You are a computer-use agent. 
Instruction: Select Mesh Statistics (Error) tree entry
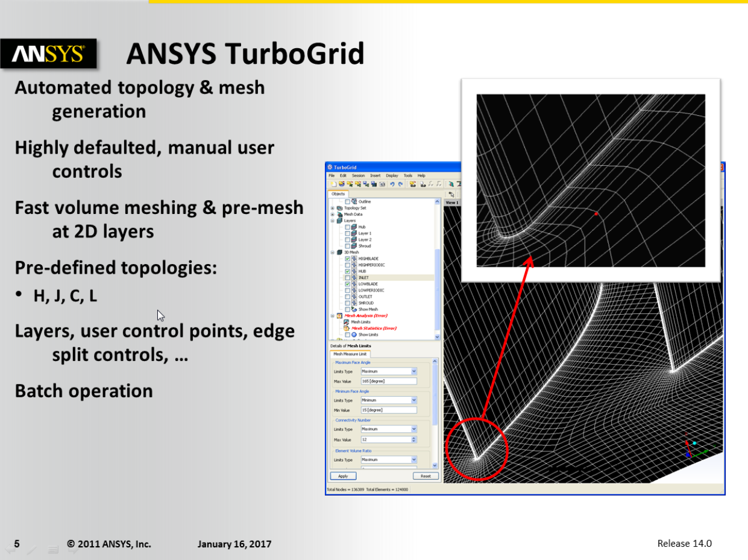click(x=374, y=329)
